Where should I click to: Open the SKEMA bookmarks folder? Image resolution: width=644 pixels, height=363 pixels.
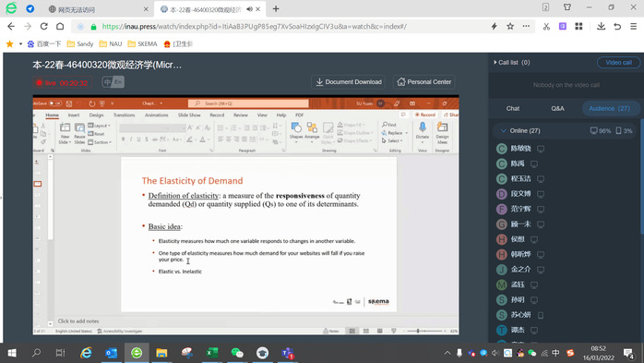coord(142,44)
